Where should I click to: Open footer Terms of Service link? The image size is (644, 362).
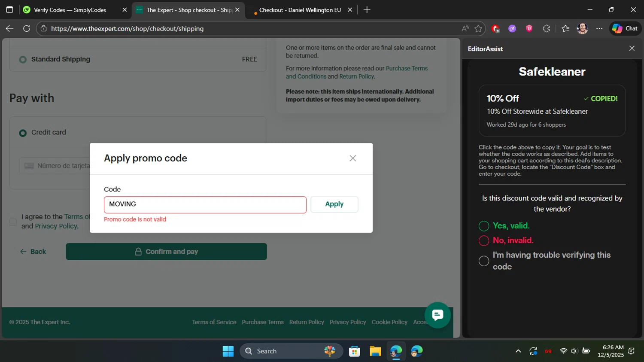(x=214, y=322)
